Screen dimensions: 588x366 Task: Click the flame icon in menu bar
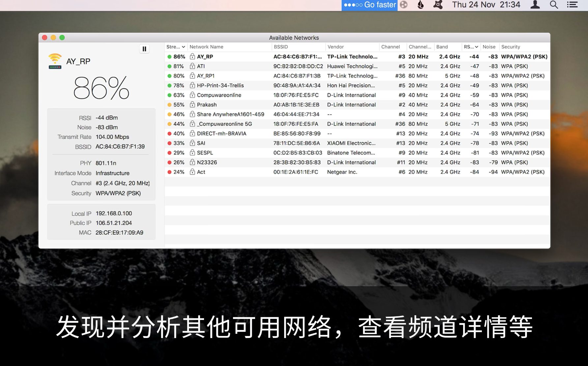(421, 5)
